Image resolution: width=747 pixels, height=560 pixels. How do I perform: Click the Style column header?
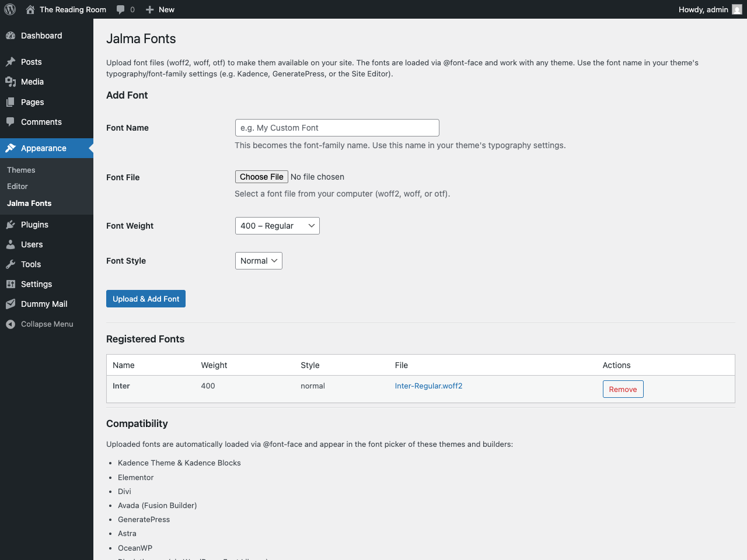coord(310,365)
